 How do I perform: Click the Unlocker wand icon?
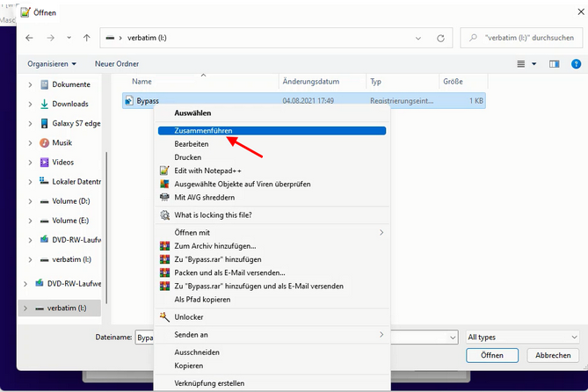163,316
